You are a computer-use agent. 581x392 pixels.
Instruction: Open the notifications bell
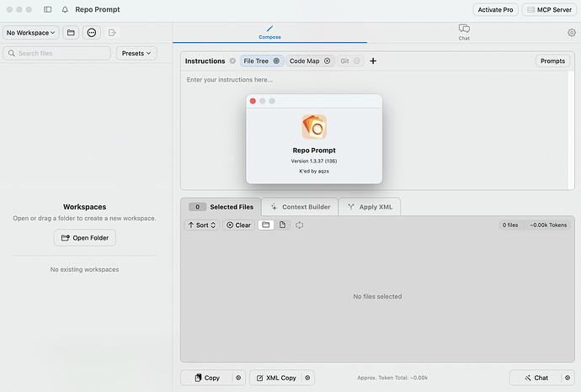pos(65,9)
